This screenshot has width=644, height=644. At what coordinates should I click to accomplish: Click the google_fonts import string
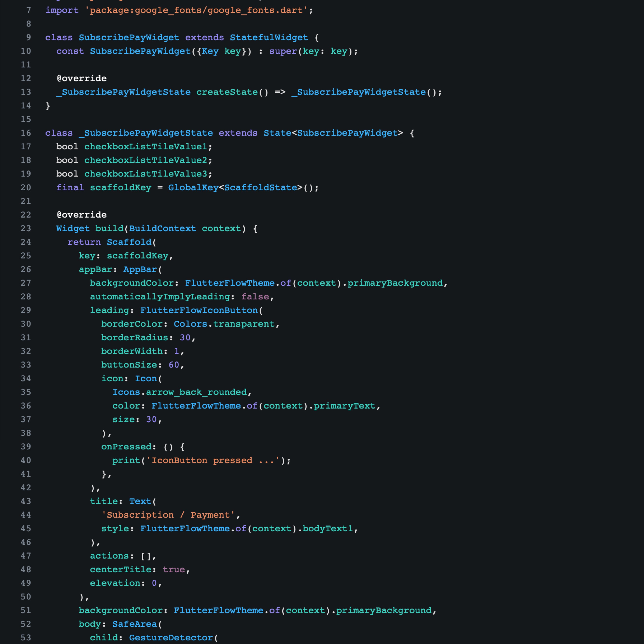coord(196,10)
